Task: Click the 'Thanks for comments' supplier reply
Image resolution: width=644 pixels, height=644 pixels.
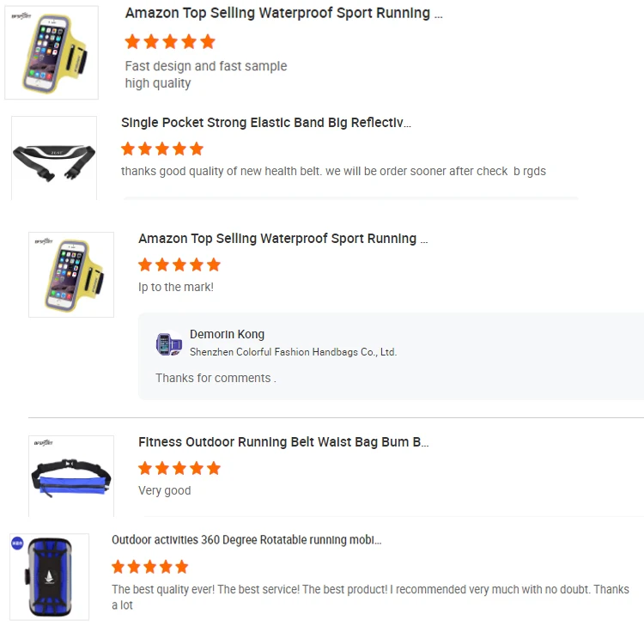Action: click(216, 378)
